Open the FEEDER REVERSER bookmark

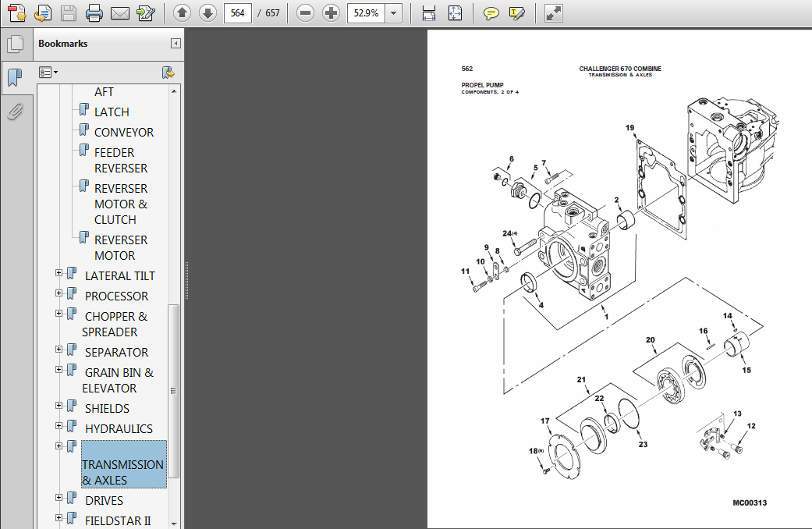coord(121,161)
